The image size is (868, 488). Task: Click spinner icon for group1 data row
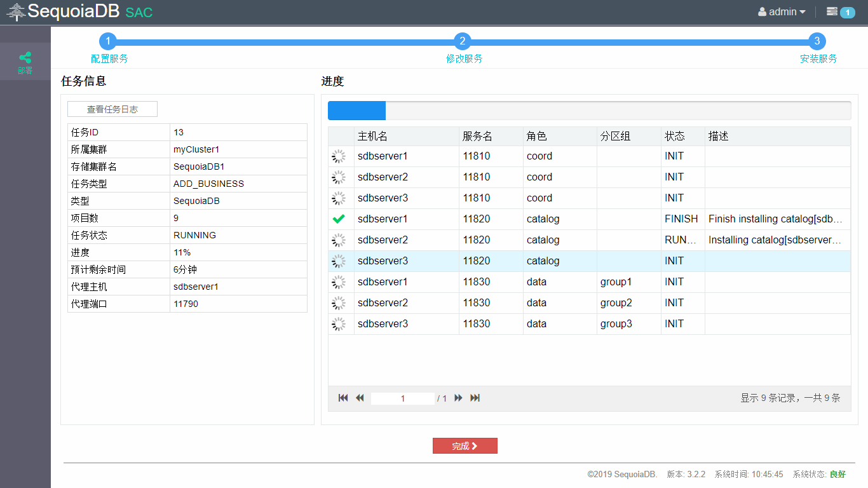pos(339,281)
